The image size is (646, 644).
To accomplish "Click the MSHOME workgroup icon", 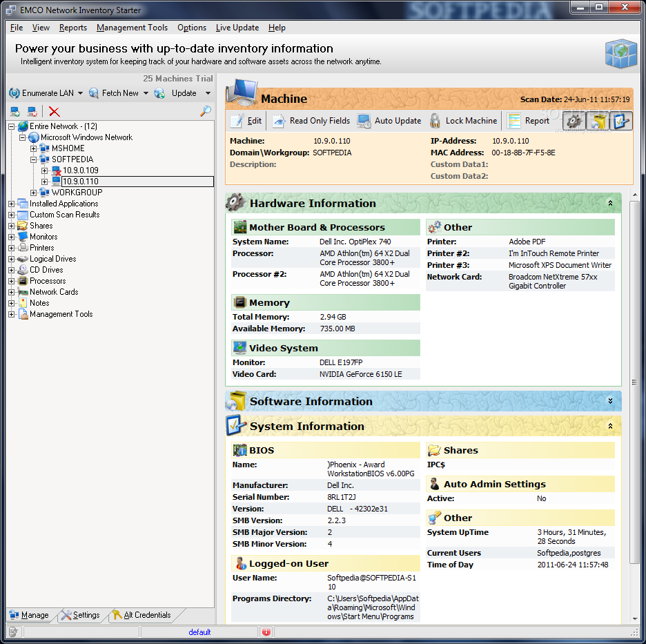I will point(44,148).
